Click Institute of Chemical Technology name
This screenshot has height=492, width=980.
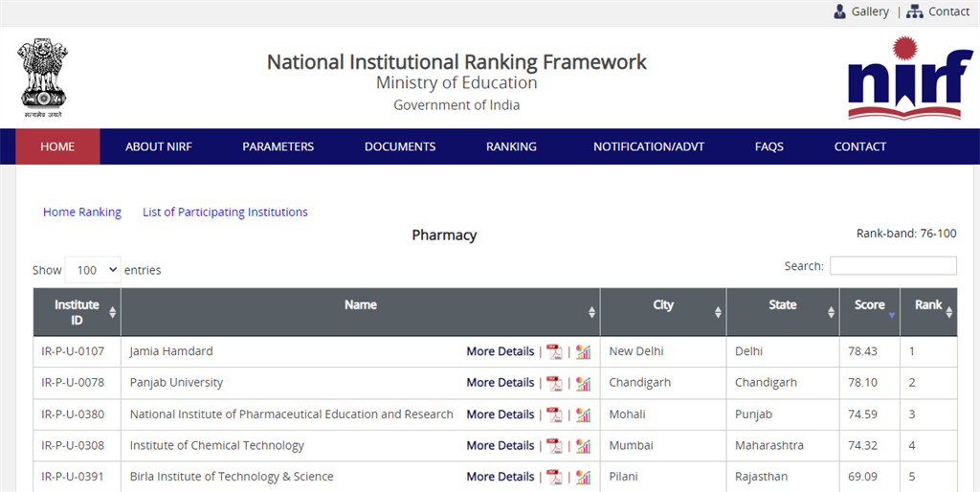(x=217, y=446)
